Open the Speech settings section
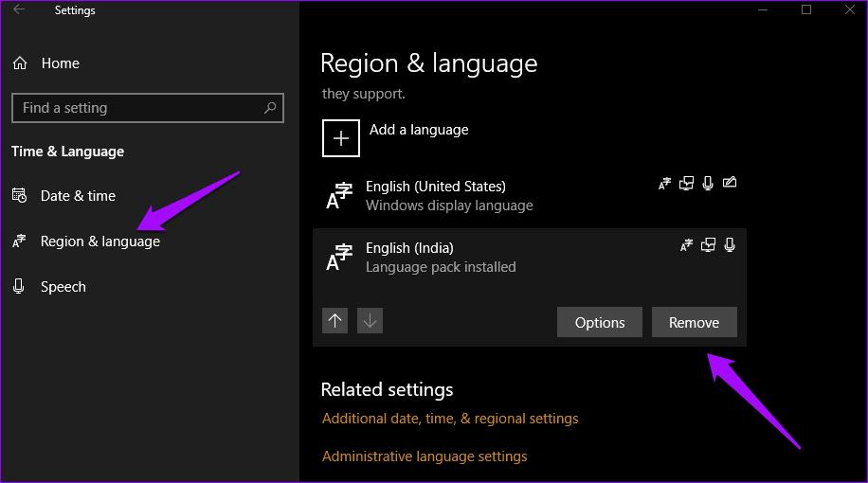868x483 pixels. (63, 287)
